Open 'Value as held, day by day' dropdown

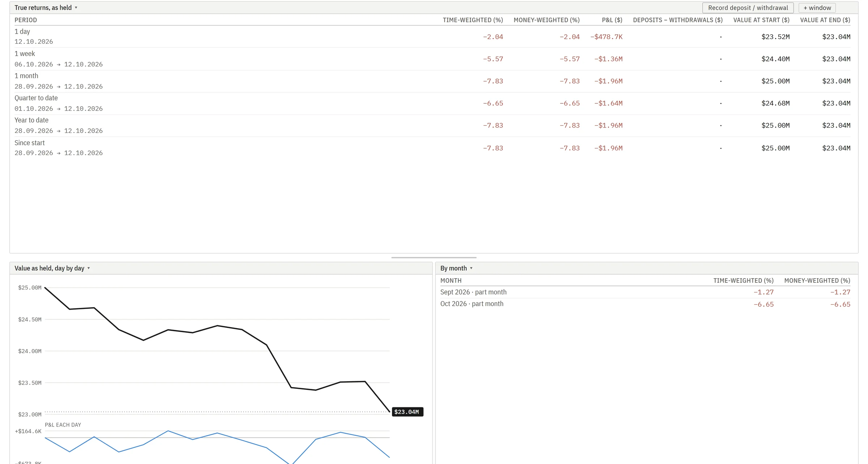coord(52,268)
